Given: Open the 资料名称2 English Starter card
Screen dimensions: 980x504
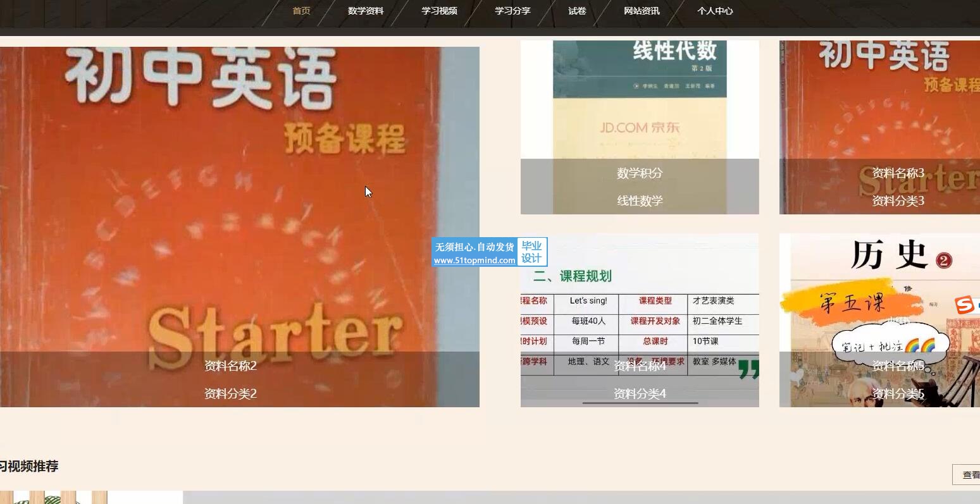Looking at the screenshot, I should pyautogui.click(x=240, y=226).
